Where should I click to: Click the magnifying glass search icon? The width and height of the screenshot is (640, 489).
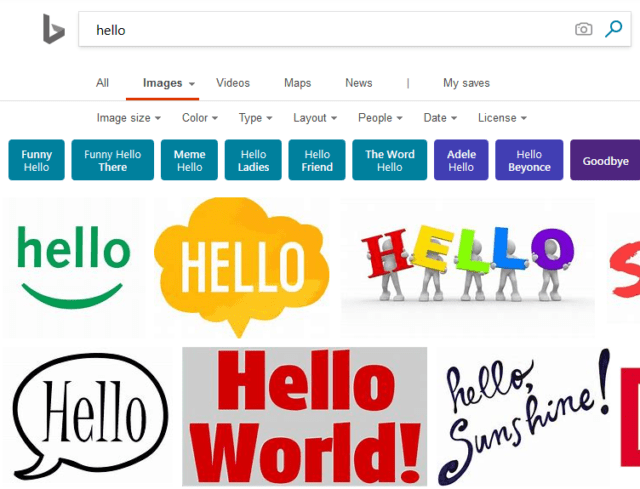pos(613,29)
